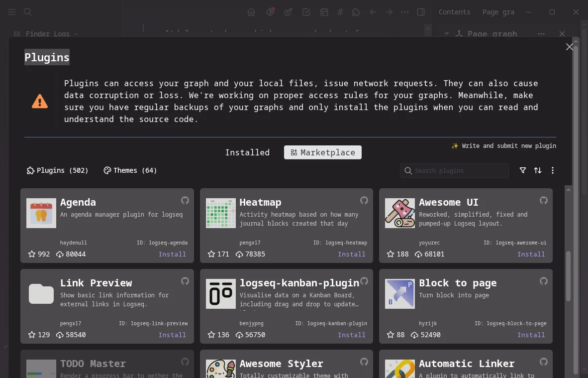
Task: Install the logseq-kanban-plugin
Action: pyautogui.click(x=351, y=335)
